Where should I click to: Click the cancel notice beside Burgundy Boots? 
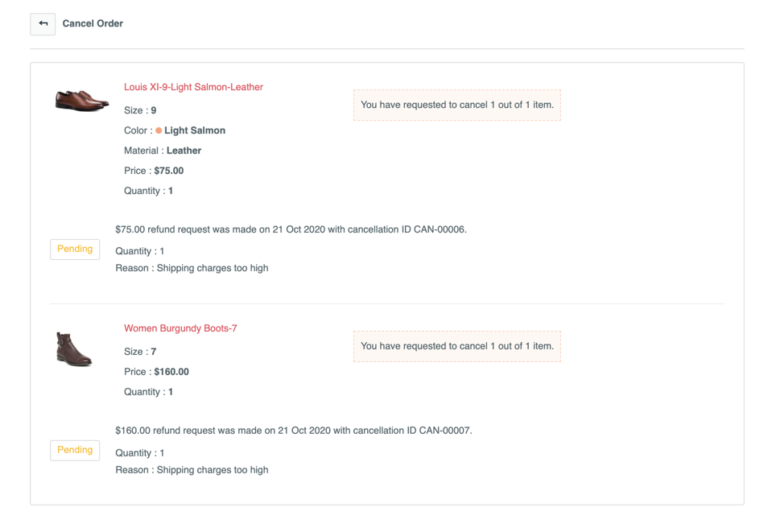(456, 346)
